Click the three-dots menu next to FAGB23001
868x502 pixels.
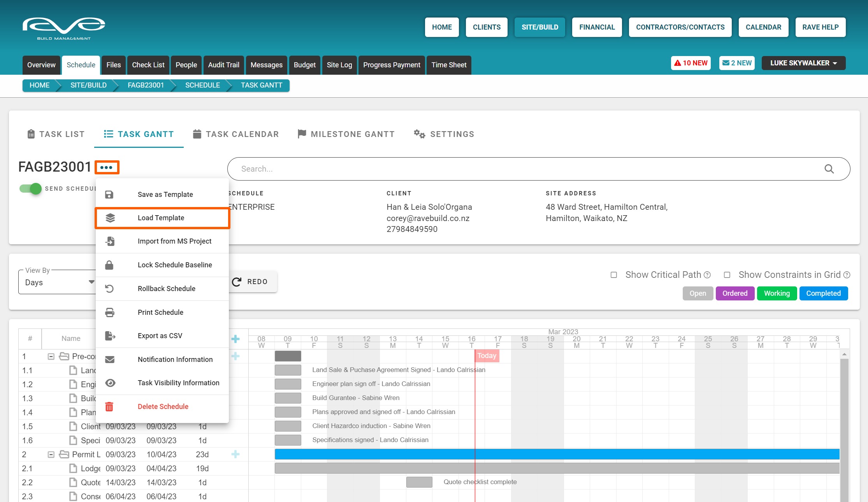tap(106, 167)
